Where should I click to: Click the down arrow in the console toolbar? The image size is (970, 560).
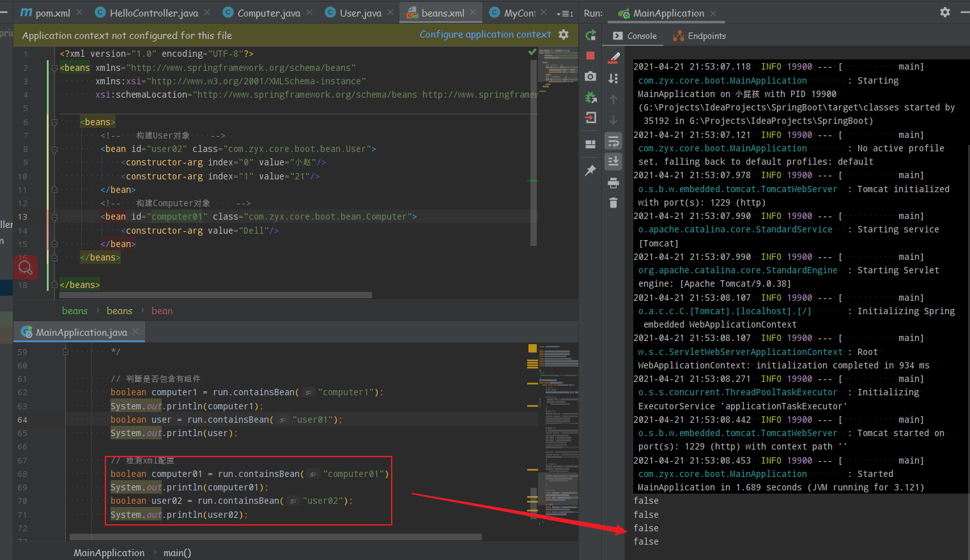(613, 120)
